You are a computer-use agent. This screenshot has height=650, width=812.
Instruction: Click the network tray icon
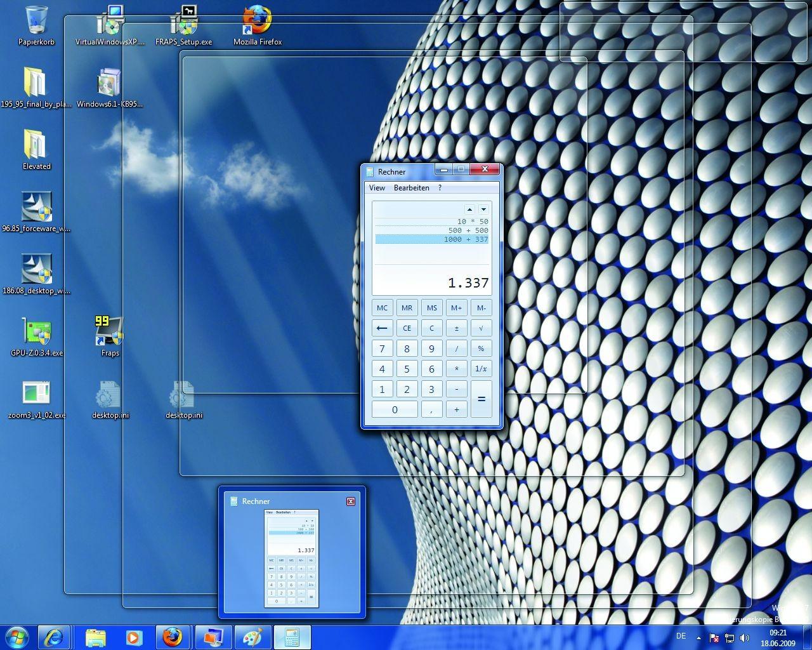[x=730, y=638]
